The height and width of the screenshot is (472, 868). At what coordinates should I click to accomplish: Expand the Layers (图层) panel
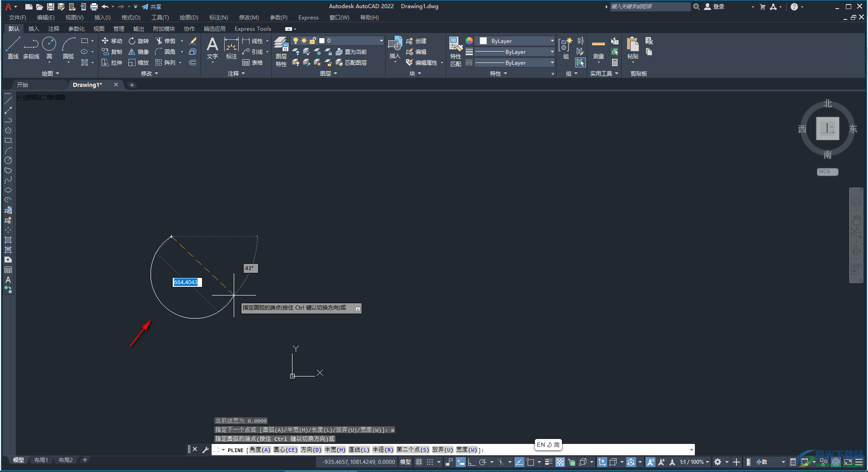click(329, 73)
